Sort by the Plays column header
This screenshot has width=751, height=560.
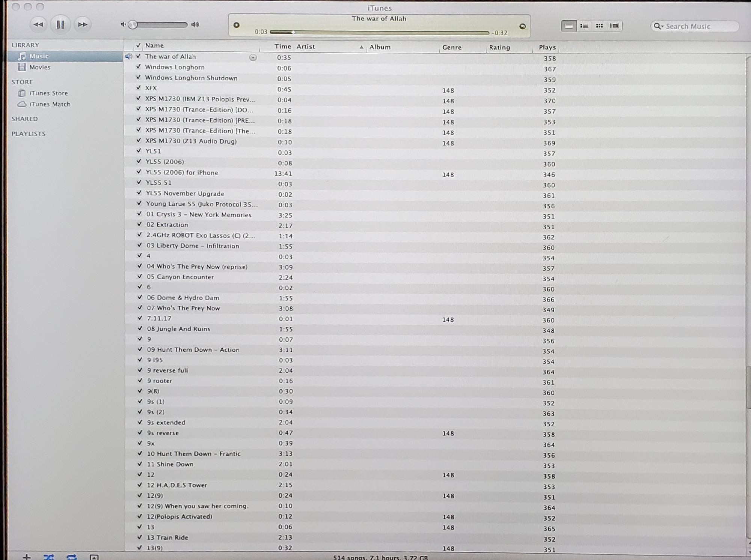[x=547, y=48]
